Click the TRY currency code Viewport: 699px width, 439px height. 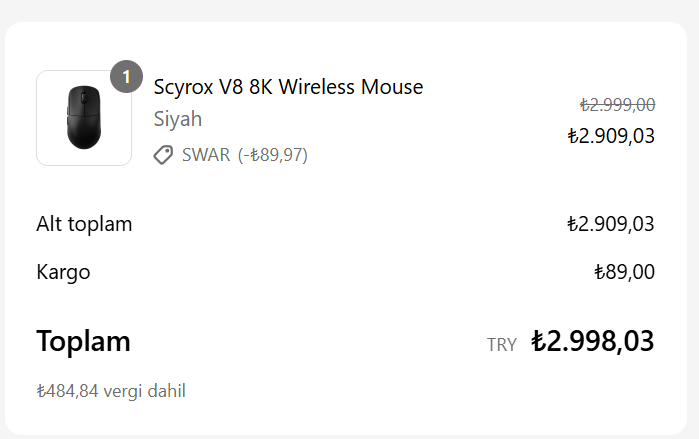[x=502, y=345]
